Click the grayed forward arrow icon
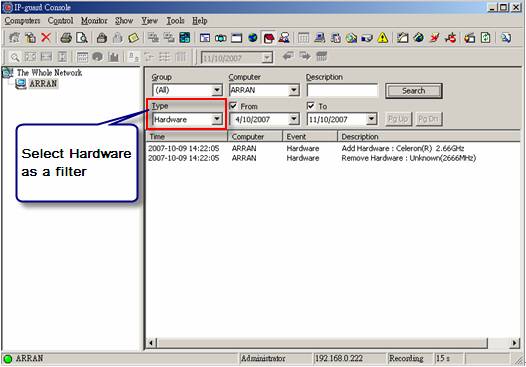This screenshot has width=526, height=367. (305, 56)
